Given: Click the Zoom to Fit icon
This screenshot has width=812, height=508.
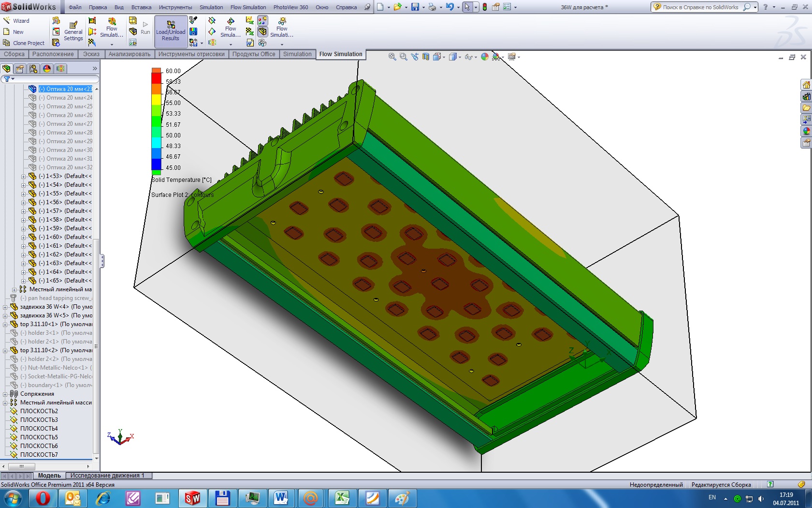Looking at the screenshot, I should 392,57.
